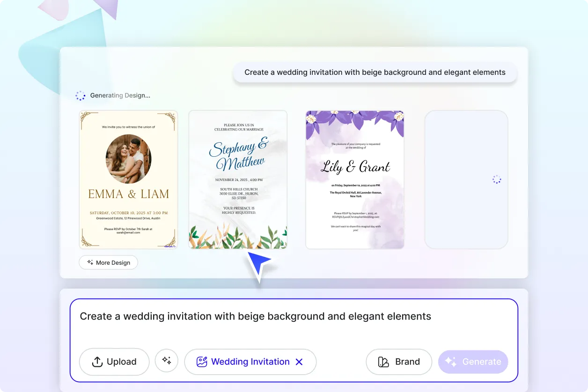Click 'YOUR PRESENCE IS HIGHLY REQUESTED' text
Image resolution: width=588 pixels, height=392 pixels.
239,210
